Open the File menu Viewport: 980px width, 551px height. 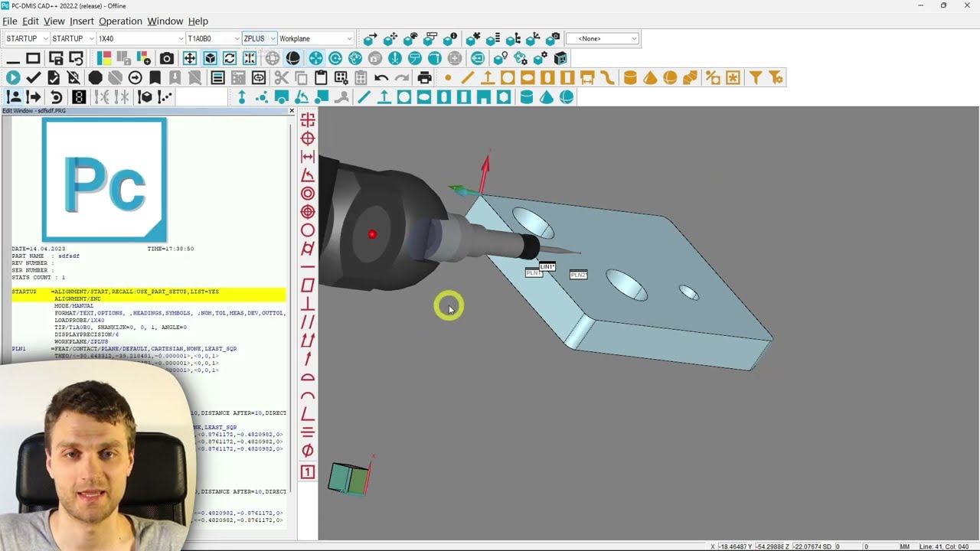coord(9,21)
